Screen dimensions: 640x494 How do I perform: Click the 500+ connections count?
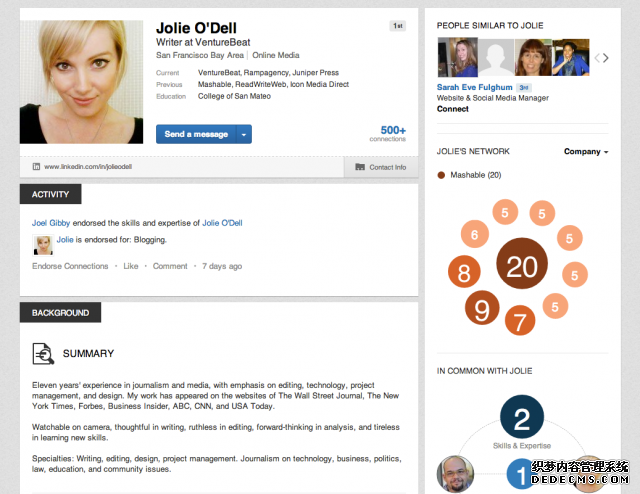click(x=388, y=134)
